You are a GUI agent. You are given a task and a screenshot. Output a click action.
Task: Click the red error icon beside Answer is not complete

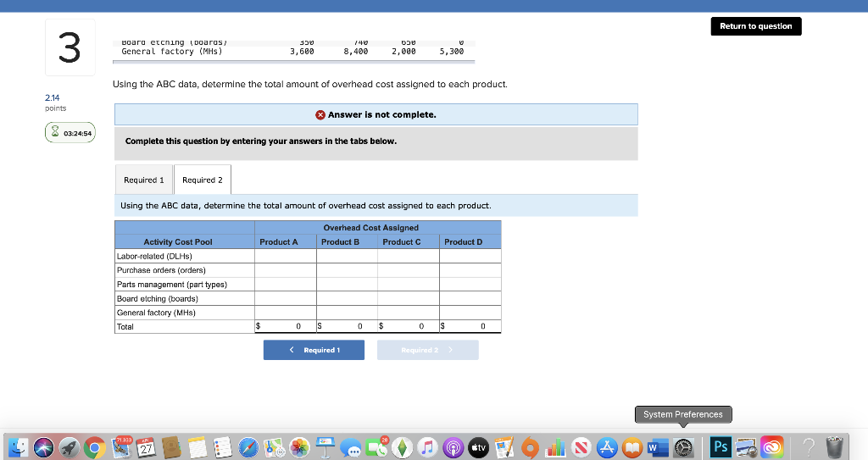[x=320, y=114]
